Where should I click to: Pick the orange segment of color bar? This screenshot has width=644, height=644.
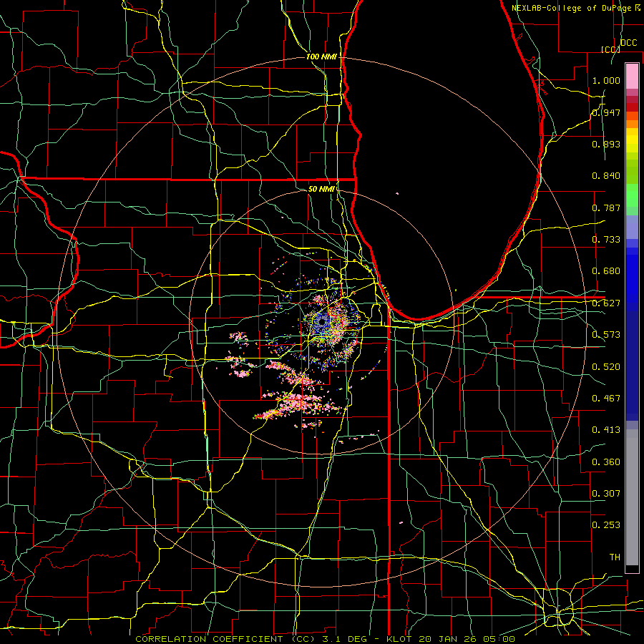[x=632, y=124]
